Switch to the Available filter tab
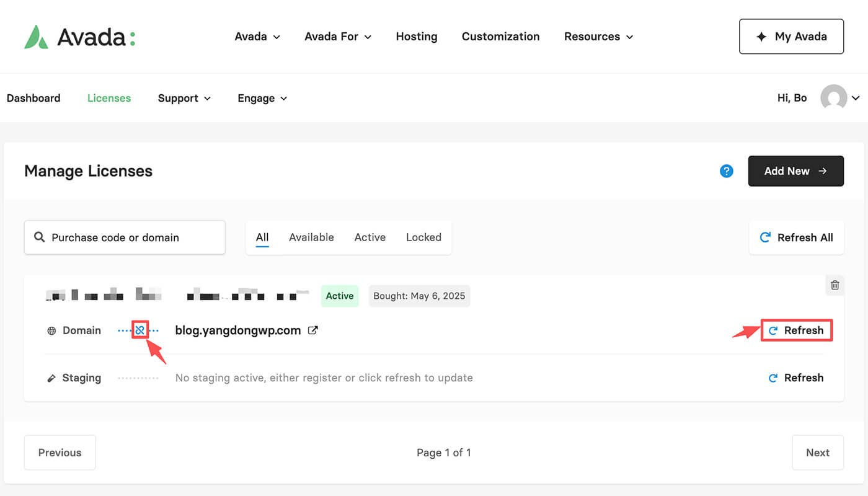 coord(311,237)
